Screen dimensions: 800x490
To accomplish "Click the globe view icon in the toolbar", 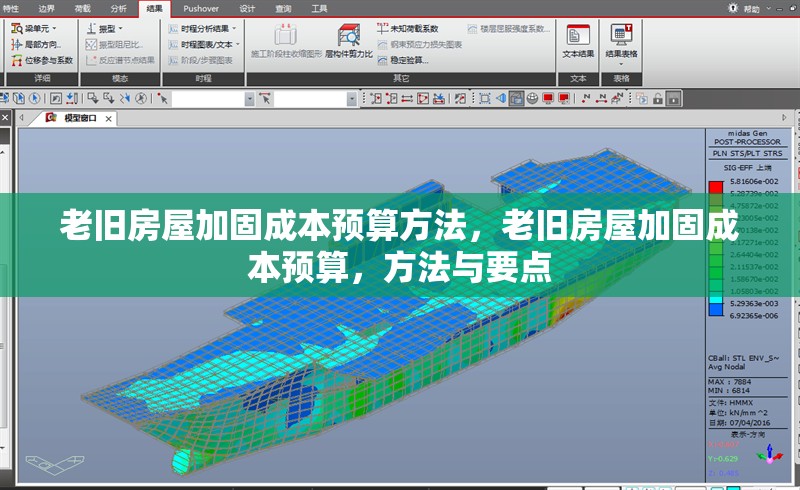I will pyautogui.click(x=532, y=98).
